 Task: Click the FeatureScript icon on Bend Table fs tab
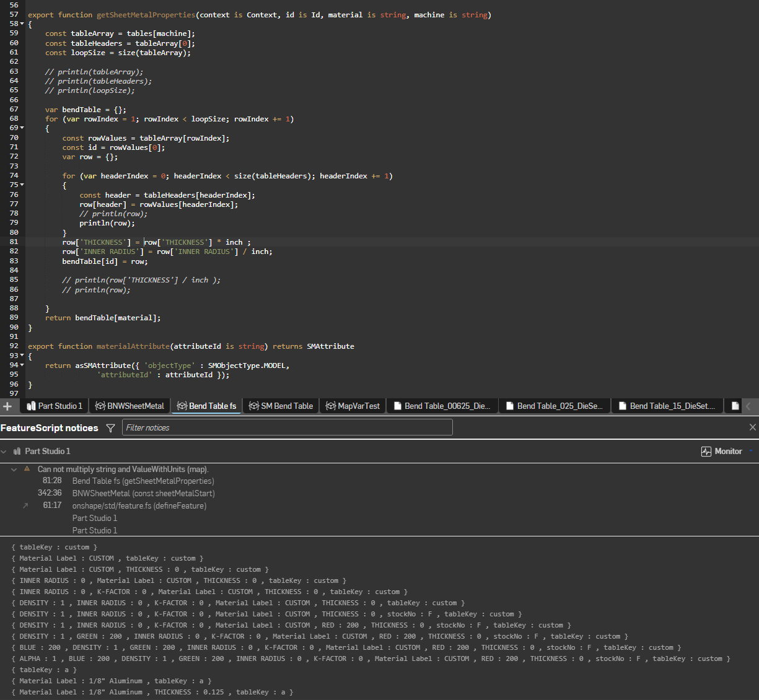click(x=182, y=406)
